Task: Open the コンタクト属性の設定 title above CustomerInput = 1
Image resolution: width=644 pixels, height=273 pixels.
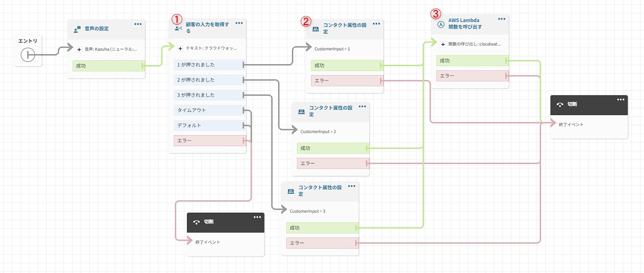Action: [345, 28]
